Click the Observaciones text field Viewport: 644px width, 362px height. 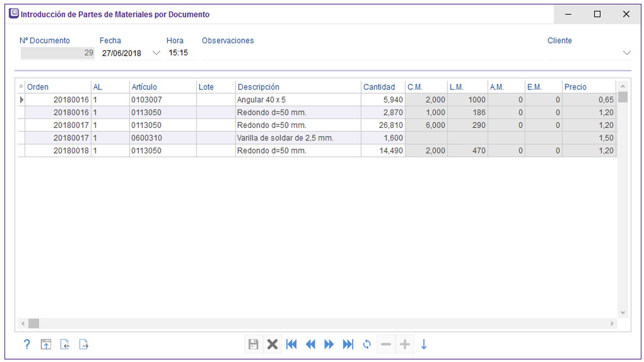click(371, 53)
